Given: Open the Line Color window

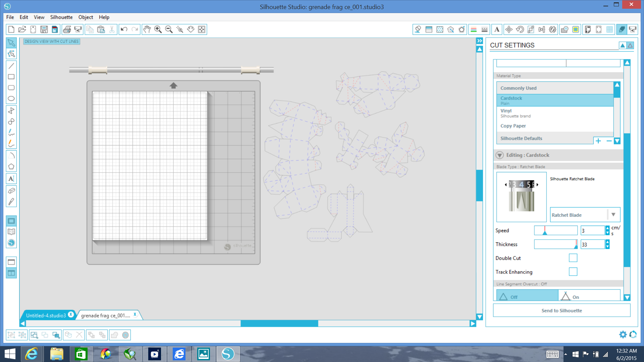Looking at the screenshot, I should (474, 29).
